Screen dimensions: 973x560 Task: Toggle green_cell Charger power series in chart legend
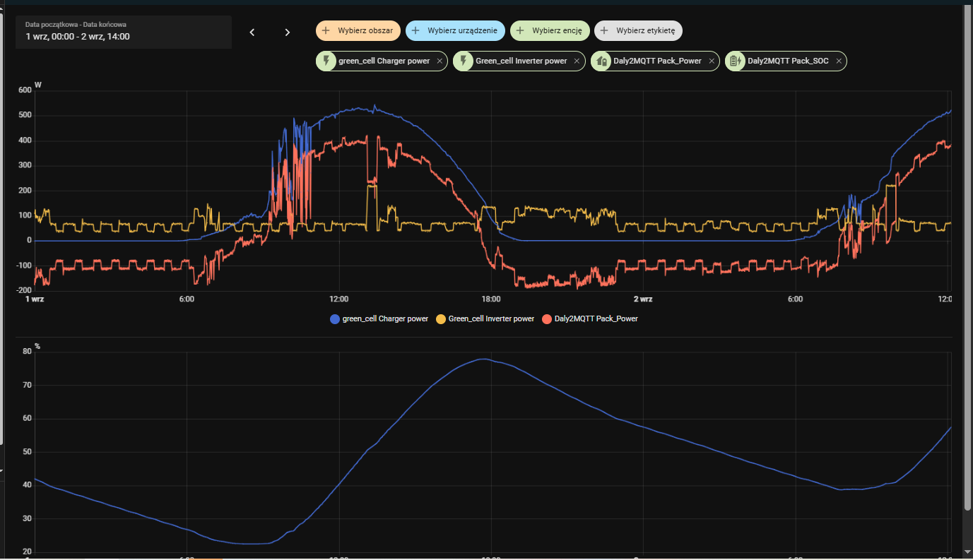pos(379,319)
